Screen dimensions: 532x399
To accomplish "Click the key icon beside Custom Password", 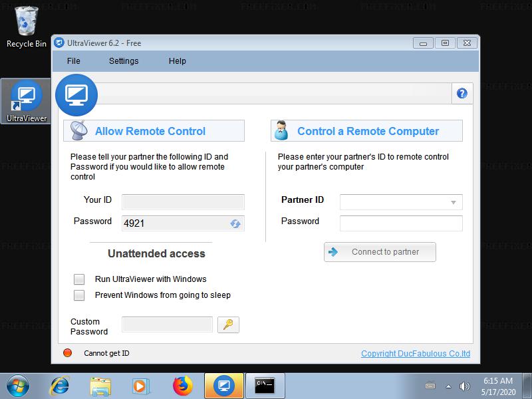I will click(228, 325).
